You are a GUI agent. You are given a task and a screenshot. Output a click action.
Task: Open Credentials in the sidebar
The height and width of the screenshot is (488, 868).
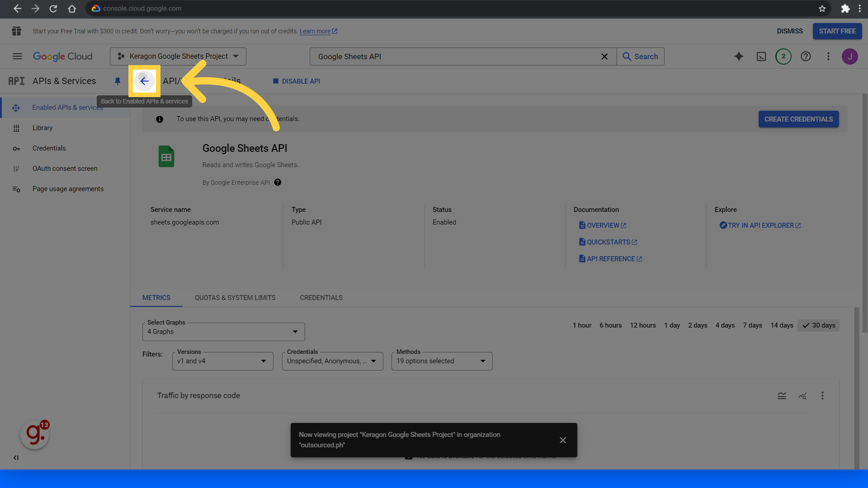point(66,148)
